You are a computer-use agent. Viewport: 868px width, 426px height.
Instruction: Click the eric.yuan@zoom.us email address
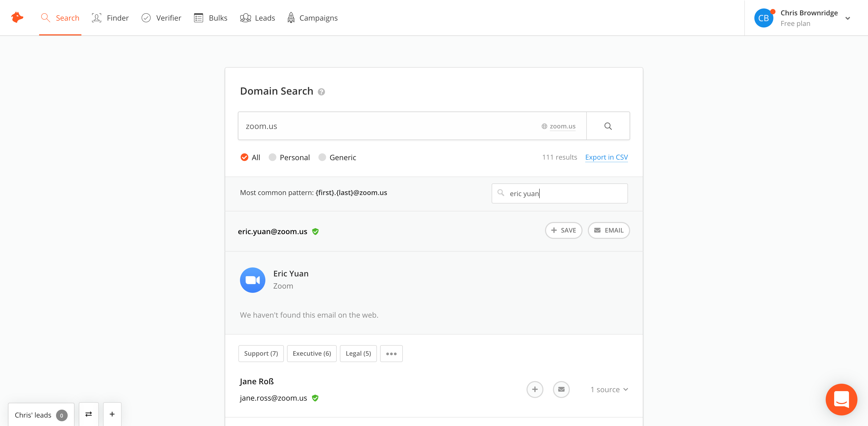coord(273,231)
